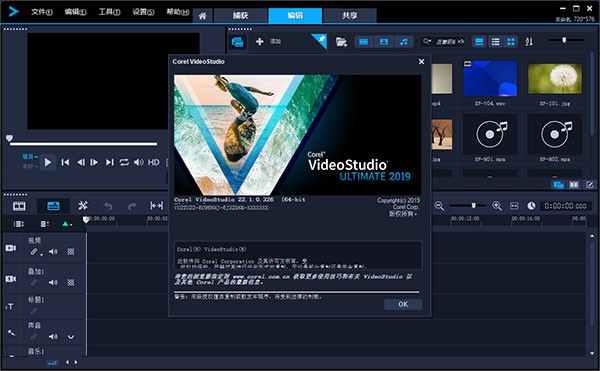Open the 帮助 menu
This screenshot has height=371, width=600.
[178, 12]
